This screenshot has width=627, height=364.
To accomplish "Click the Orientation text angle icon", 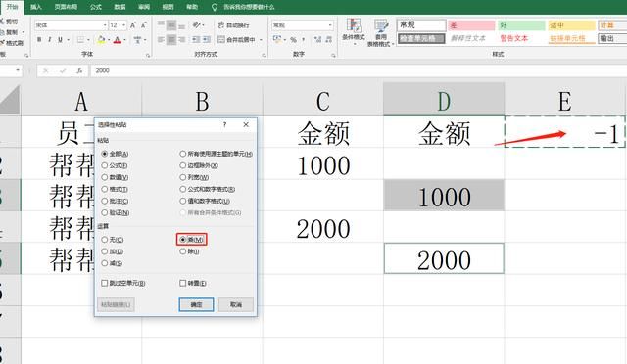I will pos(196,24).
